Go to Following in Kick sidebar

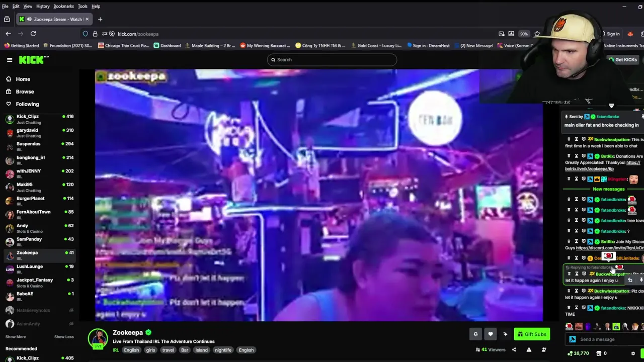click(27, 104)
